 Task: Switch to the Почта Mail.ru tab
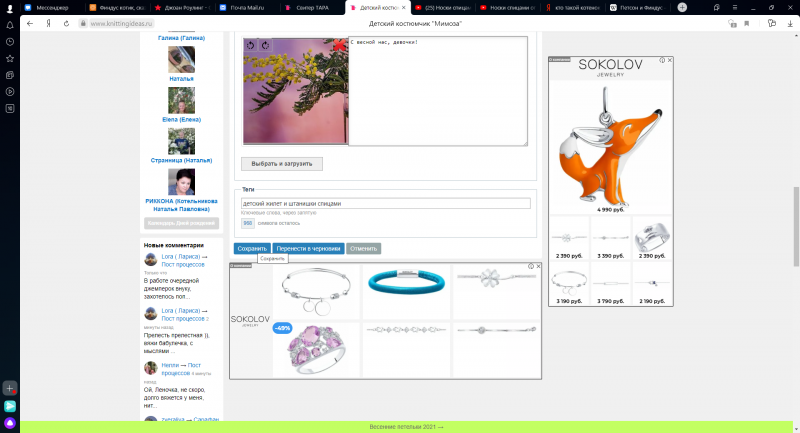(x=247, y=8)
